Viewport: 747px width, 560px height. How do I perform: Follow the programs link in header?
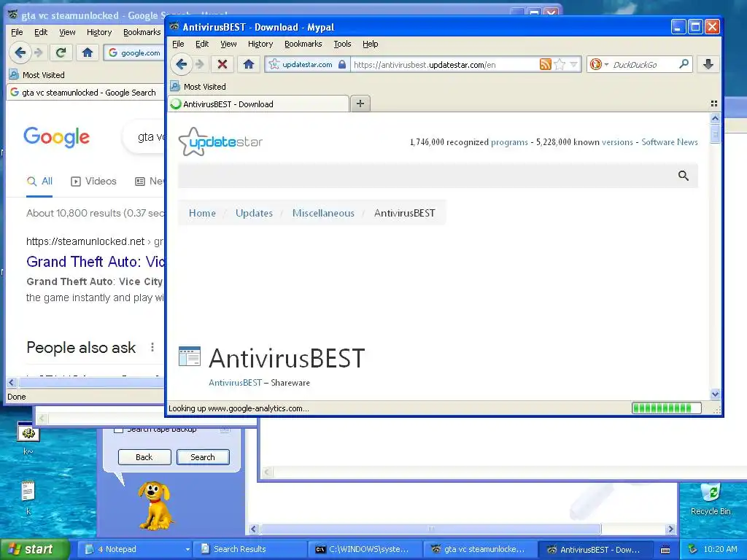(x=509, y=142)
